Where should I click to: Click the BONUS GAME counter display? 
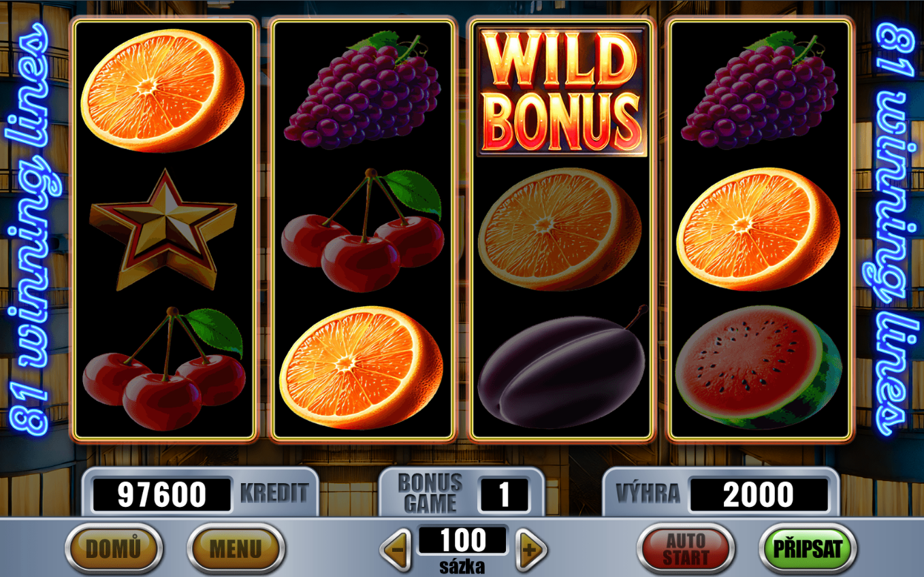click(504, 495)
